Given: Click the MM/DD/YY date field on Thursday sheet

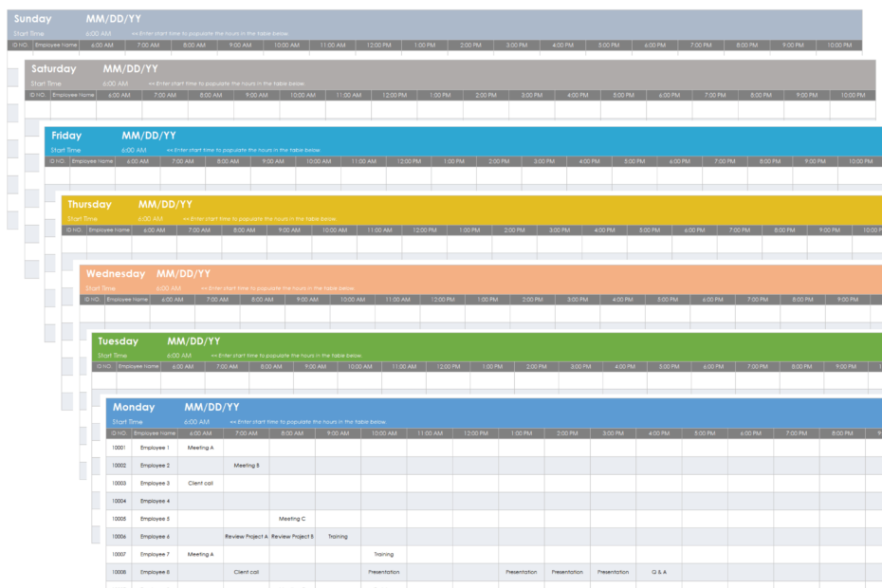Looking at the screenshot, I should (x=165, y=204).
